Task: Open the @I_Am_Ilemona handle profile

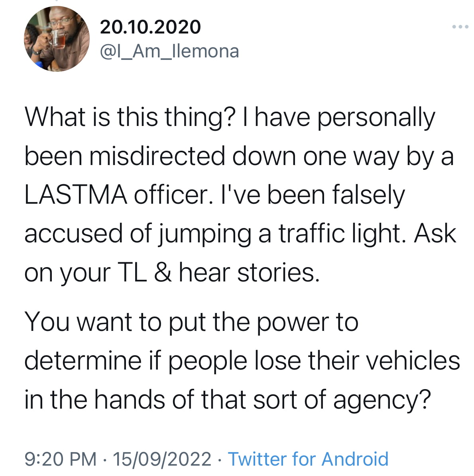Action: coord(169,51)
